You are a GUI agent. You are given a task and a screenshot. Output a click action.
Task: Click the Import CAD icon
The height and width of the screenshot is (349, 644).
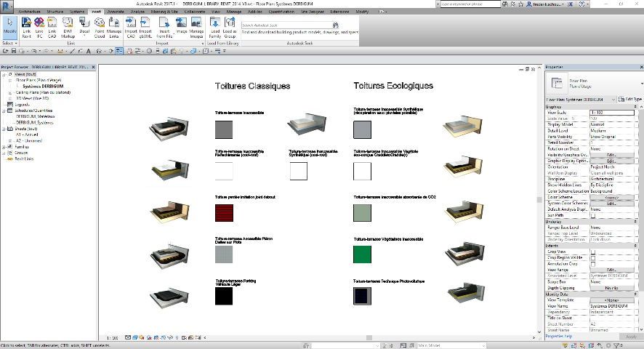(x=132, y=27)
